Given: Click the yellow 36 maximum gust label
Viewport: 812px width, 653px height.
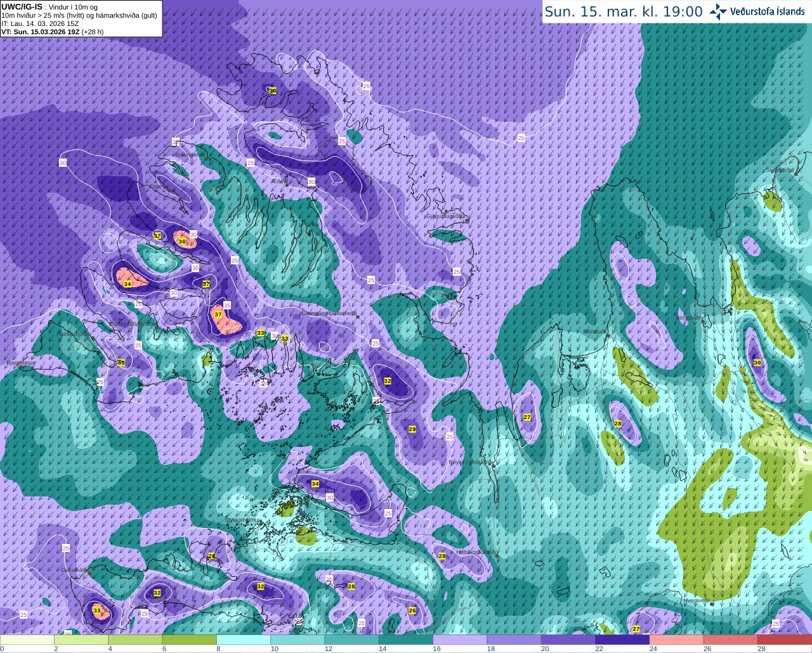Looking at the screenshot, I should (x=182, y=242).
